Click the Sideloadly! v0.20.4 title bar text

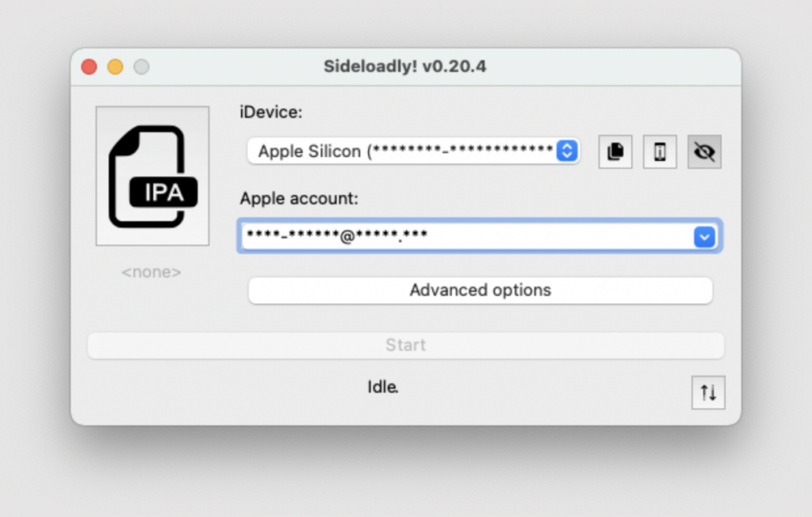pyautogui.click(x=404, y=67)
